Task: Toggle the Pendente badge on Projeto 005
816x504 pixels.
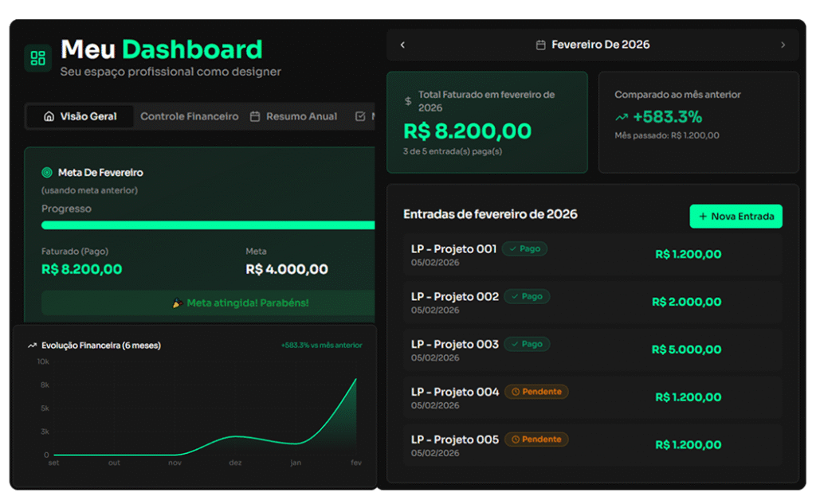Action: (536, 440)
